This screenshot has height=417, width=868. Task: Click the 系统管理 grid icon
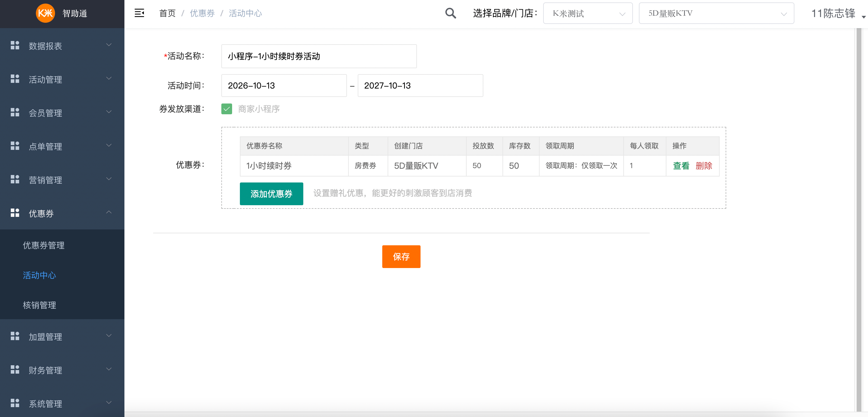[15, 403]
